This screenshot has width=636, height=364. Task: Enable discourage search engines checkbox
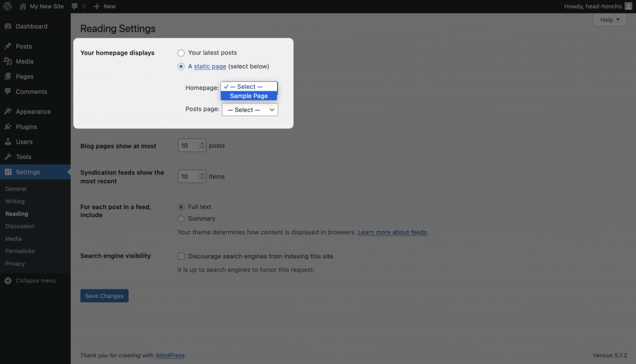click(x=181, y=256)
